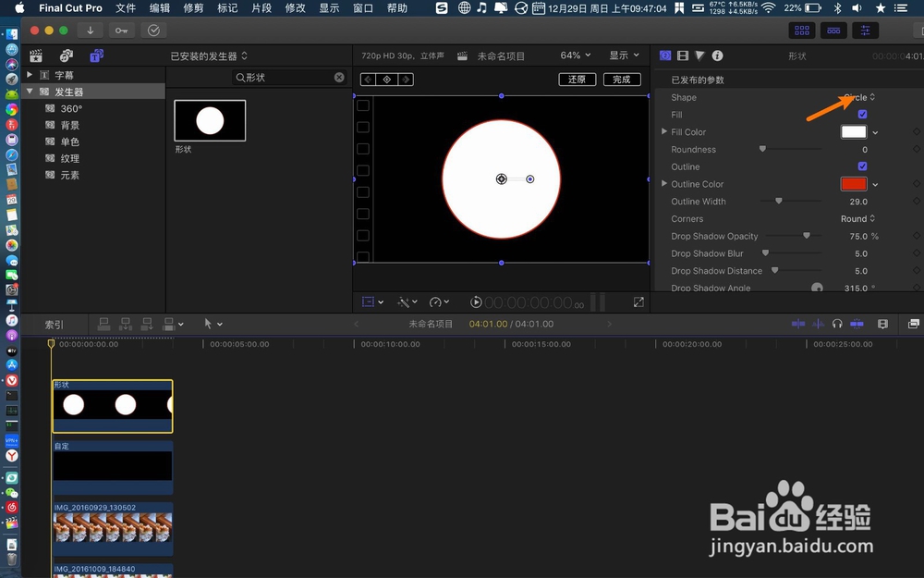Select the 形状 clip in timeline
Image resolution: width=924 pixels, height=578 pixels.
point(113,406)
